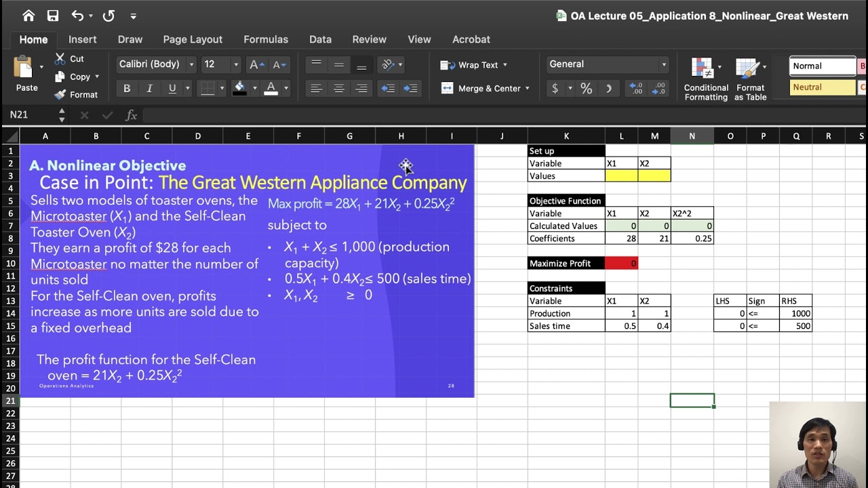Apply comma style
The height and width of the screenshot is (488, 868).
click(609, 89)
